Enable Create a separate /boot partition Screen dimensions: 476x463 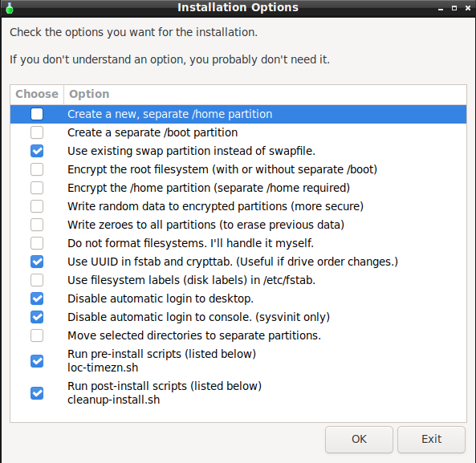pyautogui.click(x=37, y=132)
